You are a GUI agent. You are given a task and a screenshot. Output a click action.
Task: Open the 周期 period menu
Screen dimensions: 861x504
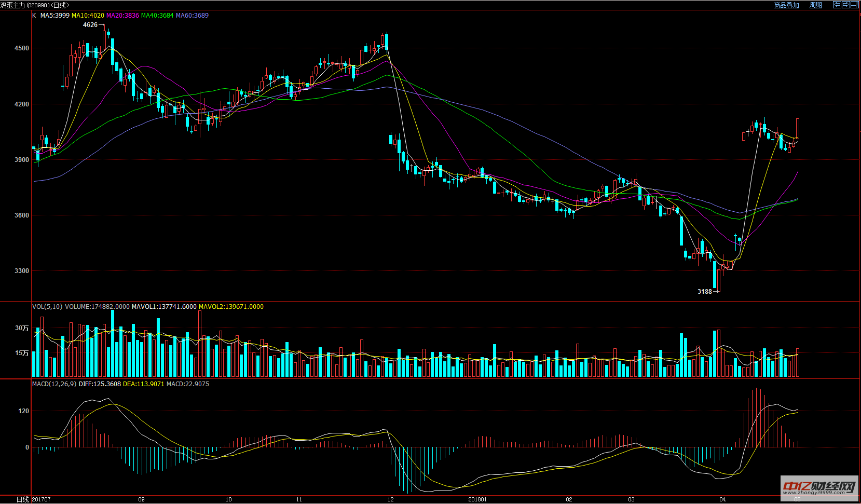[x=815, y=5]
